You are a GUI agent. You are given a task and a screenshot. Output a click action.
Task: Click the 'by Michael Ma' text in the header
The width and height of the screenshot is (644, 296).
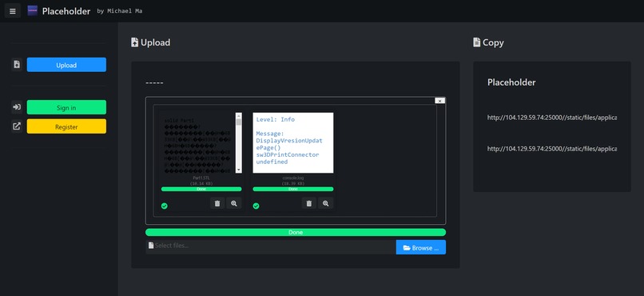(120, 11)
